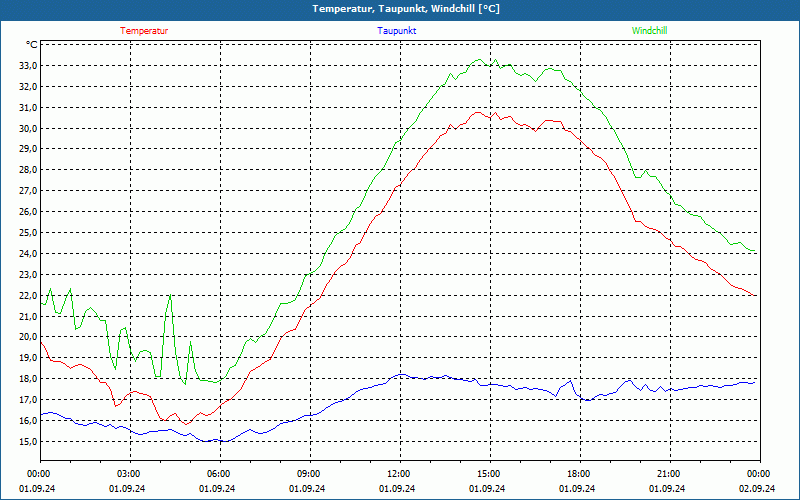Screen dimensions: 800x500
Task: Click the 09:00 time axis label
Action: (x=309, y=474)
